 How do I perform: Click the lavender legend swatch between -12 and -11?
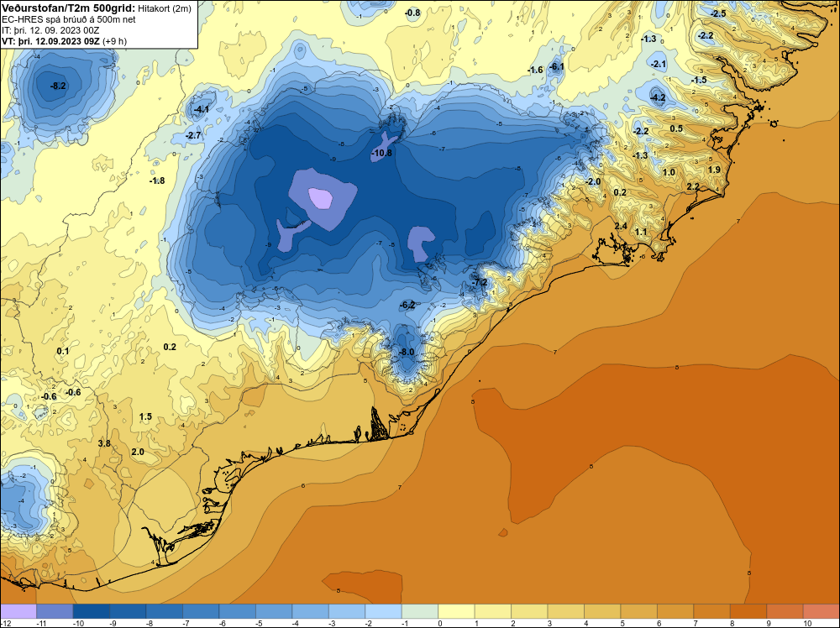click(18, 611)
